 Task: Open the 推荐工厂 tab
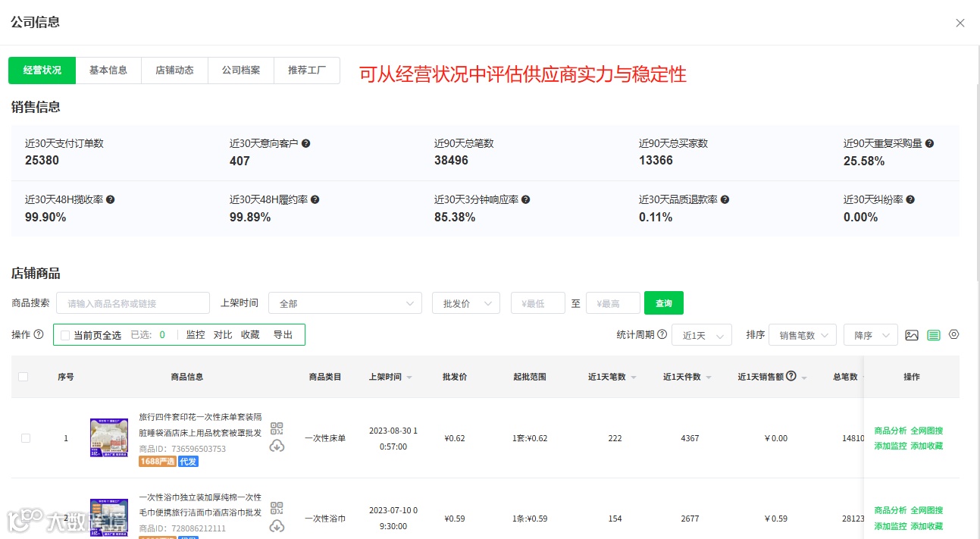click(307, 70)
